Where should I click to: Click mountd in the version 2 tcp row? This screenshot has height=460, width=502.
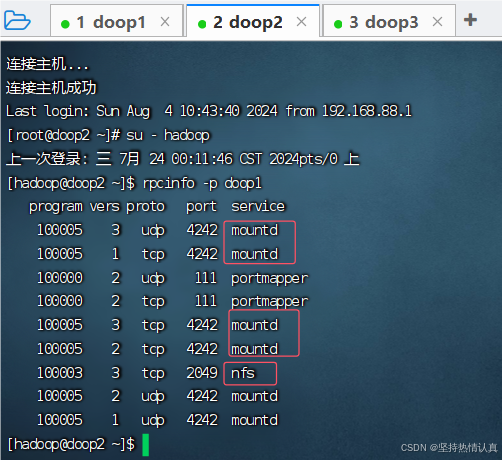point(255,349)
